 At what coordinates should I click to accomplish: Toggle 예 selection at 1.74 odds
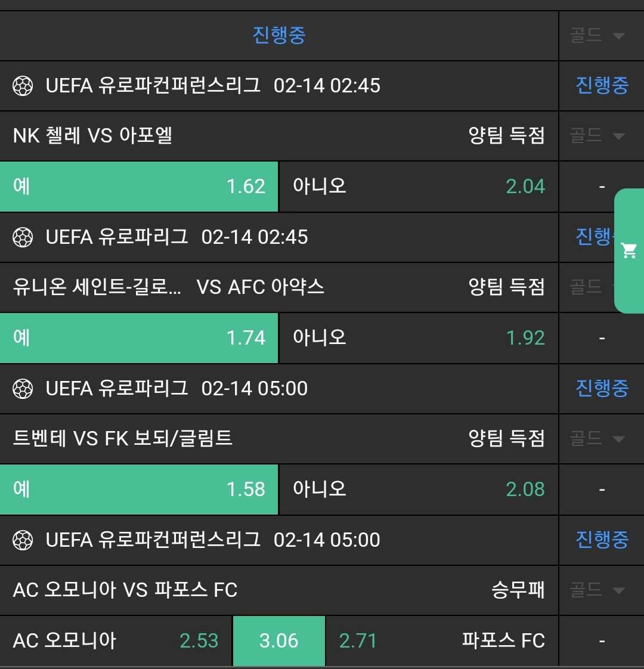(139, 338)
